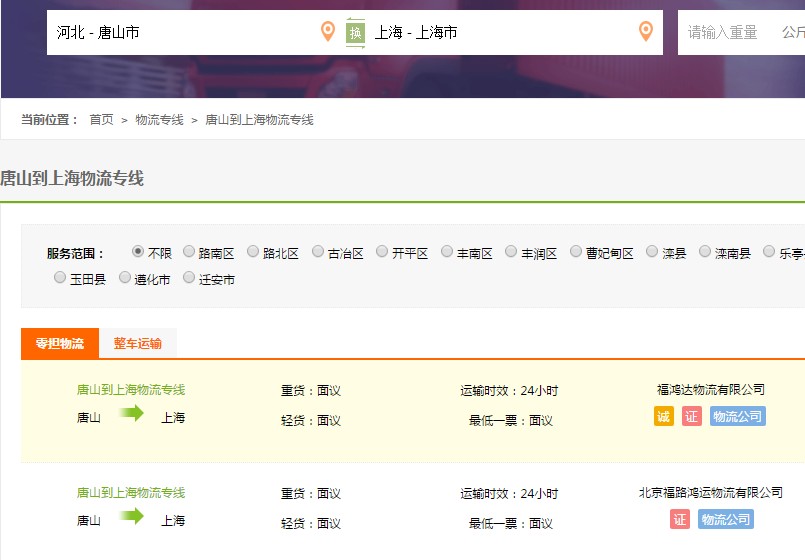Click 物流公司 tag under 北京福路鸿运物流有限公司
Screen dimensions: 805x560
pos(726,519)
